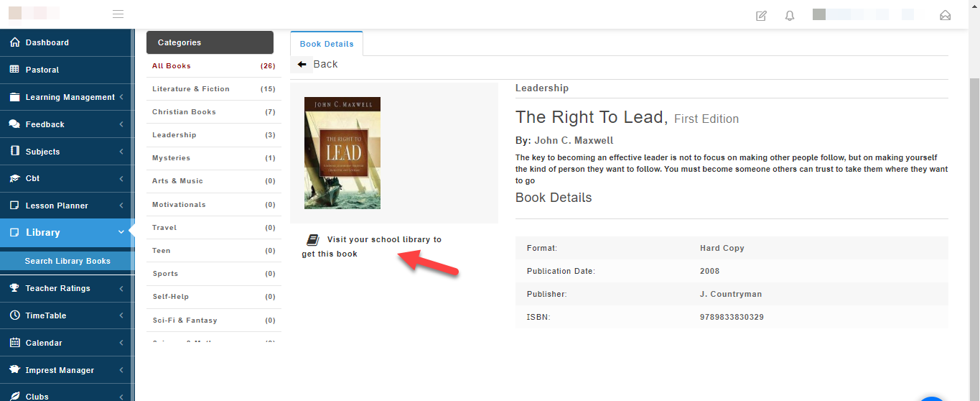The image size is (980, 401).
Task: Open the TimeTable menu label
Action: pos(46,315)
